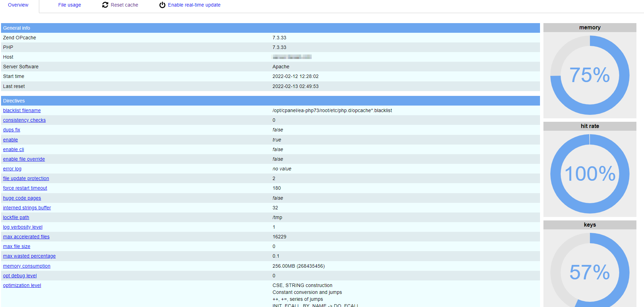Screen dimensions: 644x307
Task: Open the force restart timeout link
Action: (25, 188)
